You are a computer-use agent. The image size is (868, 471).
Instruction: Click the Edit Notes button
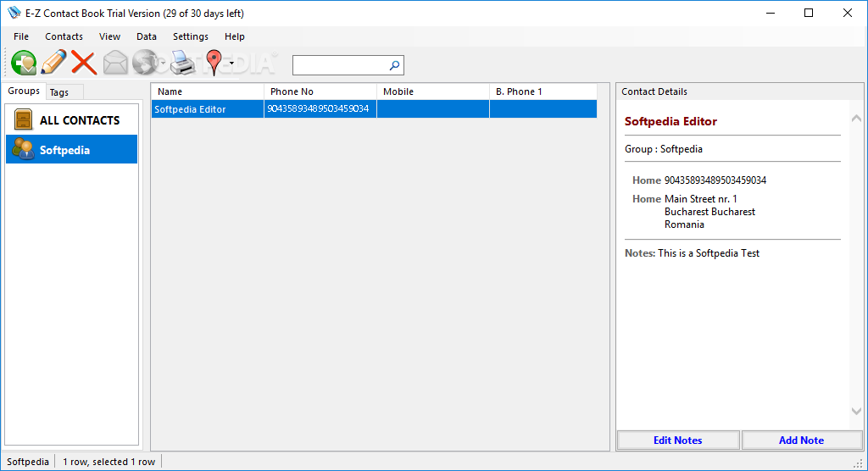(x=677, y=440)
